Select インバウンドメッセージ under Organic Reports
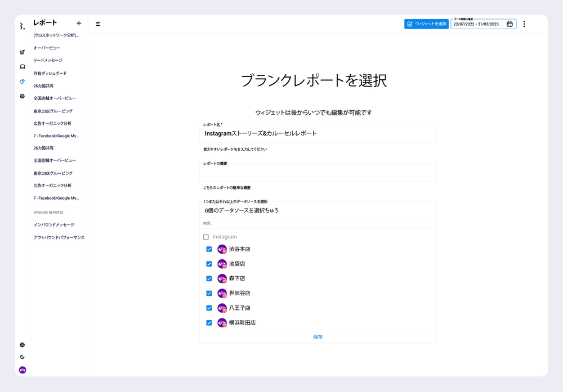The height and width of the screenshot is (392, 563). click(54, 224)
